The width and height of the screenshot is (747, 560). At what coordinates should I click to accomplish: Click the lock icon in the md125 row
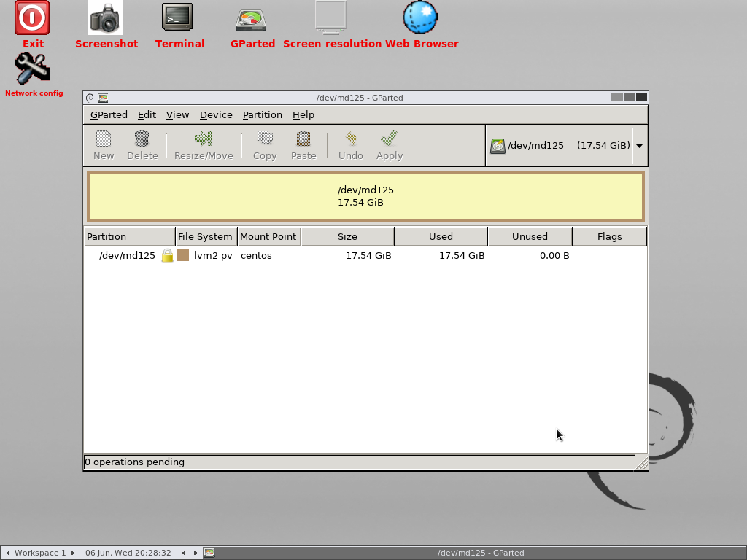167,256
